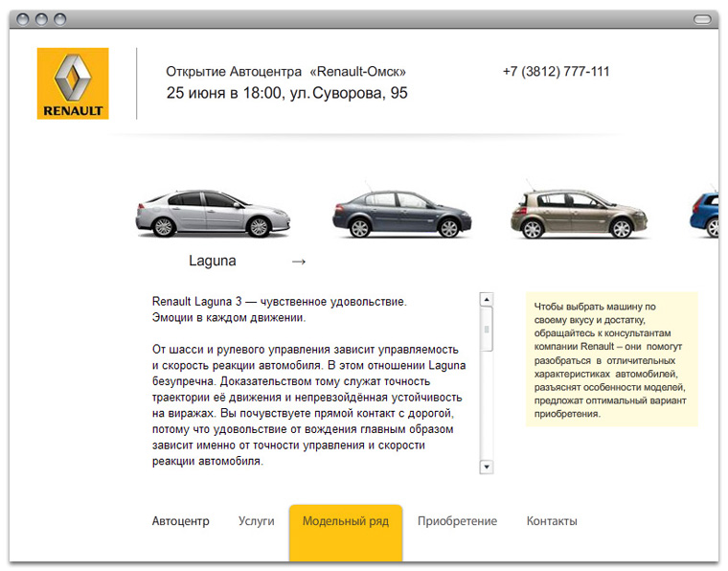Viewport: 728px width, 571px height.
Task: Click the scrollbar up arrow
Action: 486,300
